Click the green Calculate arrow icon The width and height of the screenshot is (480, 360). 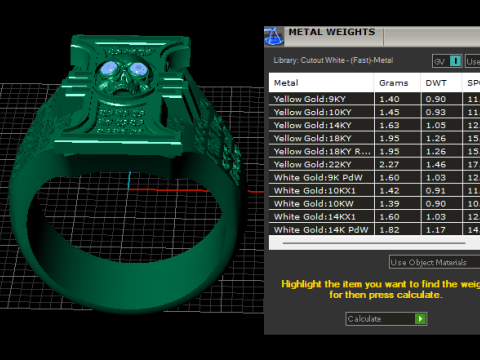(420, 319)
